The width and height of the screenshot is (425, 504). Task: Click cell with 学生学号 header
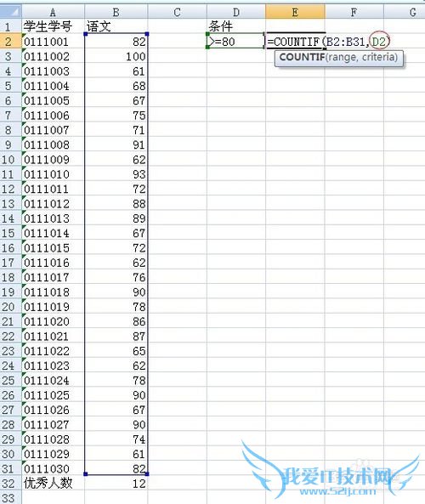(53, 26)
